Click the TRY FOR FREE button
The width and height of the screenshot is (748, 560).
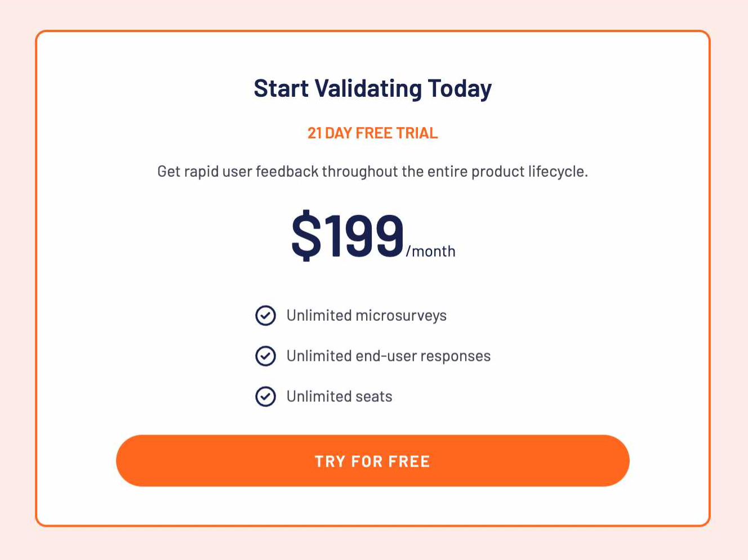(372, 460)
